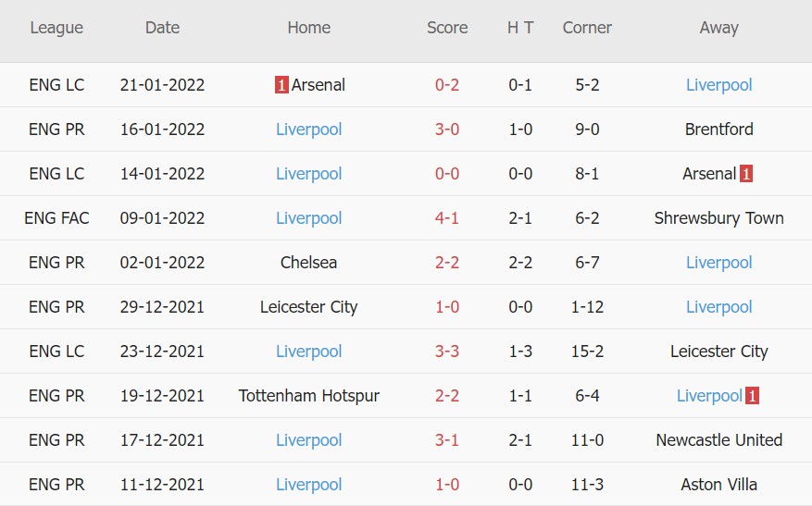The width and height of the screenshot is (812, 506).
Task: Select the Date column header
Action: pyautogui.click(x=162, y=28)
